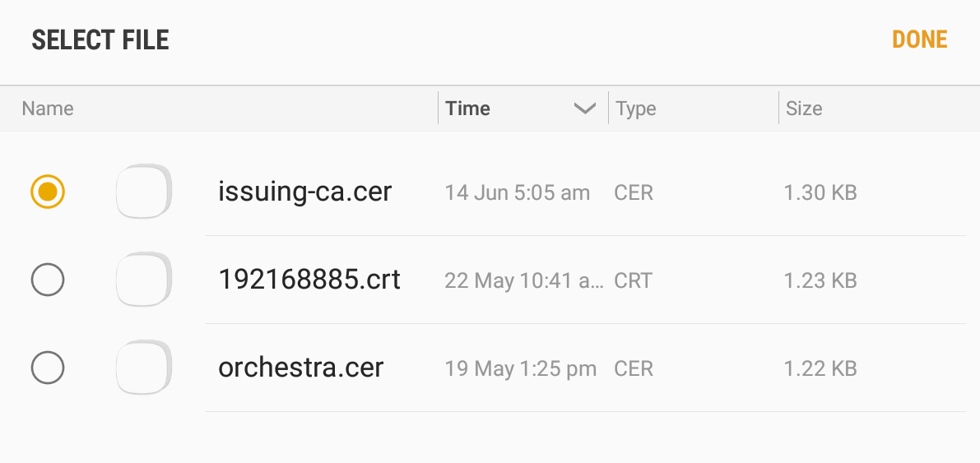Select the issuing-ca.cer radio button
980x463 pixels.
click(48, 192)
